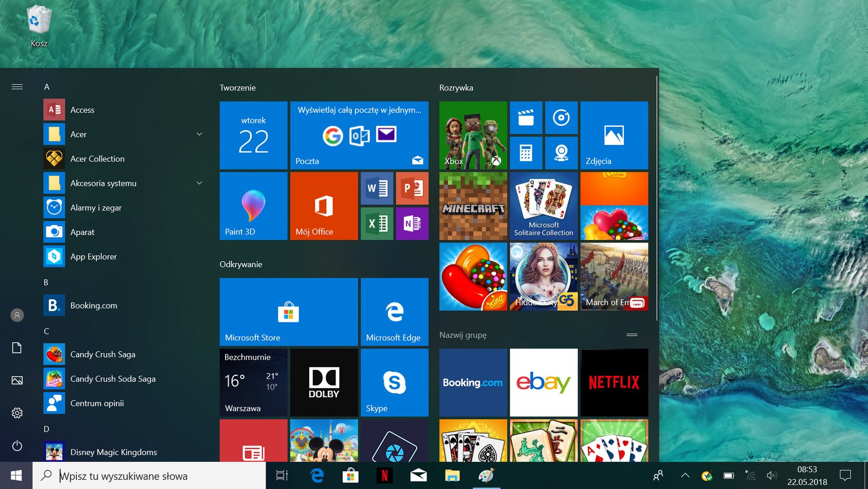Open Microsoft Store tile
Screen dimensions: 868x489
click(x=289, y=312)
